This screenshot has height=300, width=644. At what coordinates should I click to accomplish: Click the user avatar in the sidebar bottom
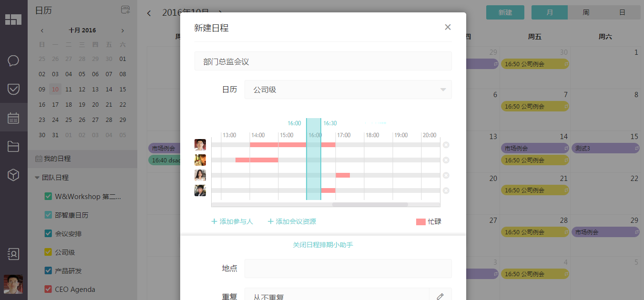(13, 284)
